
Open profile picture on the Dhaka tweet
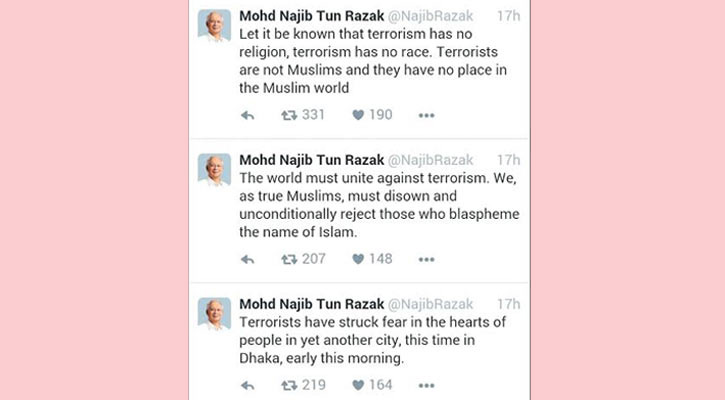214,314
